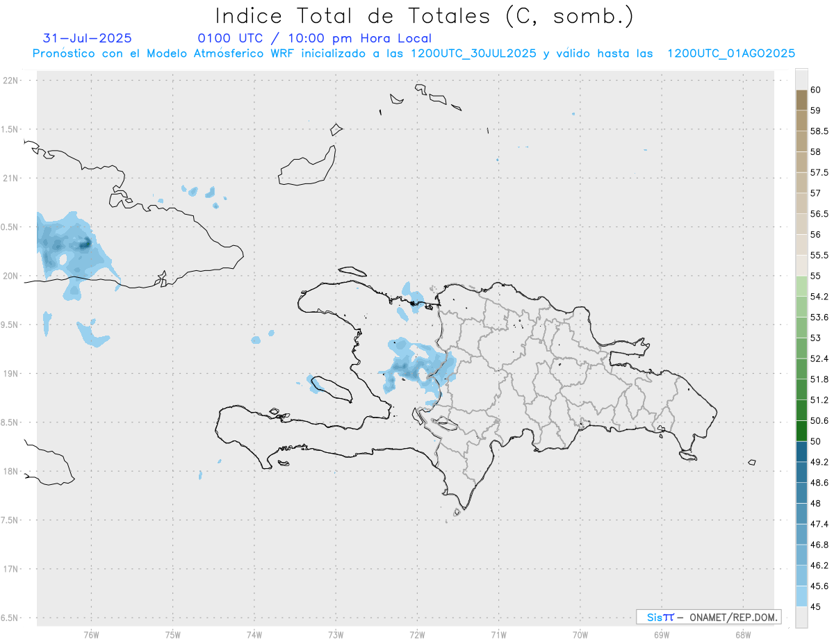Viewport: 834px width, 644px height.
Task: Click legend value "48"
Action: [816, 503]
